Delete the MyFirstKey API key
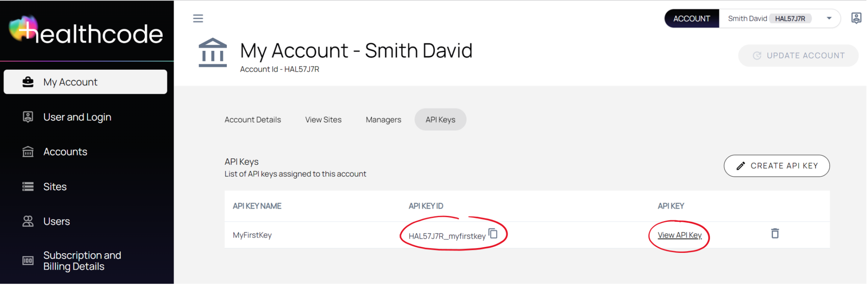 [775, 233]
